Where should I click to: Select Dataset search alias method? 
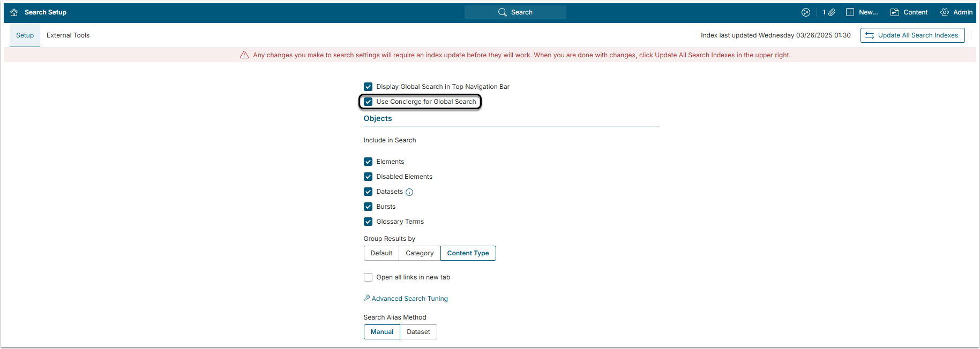tap(418, 332)
